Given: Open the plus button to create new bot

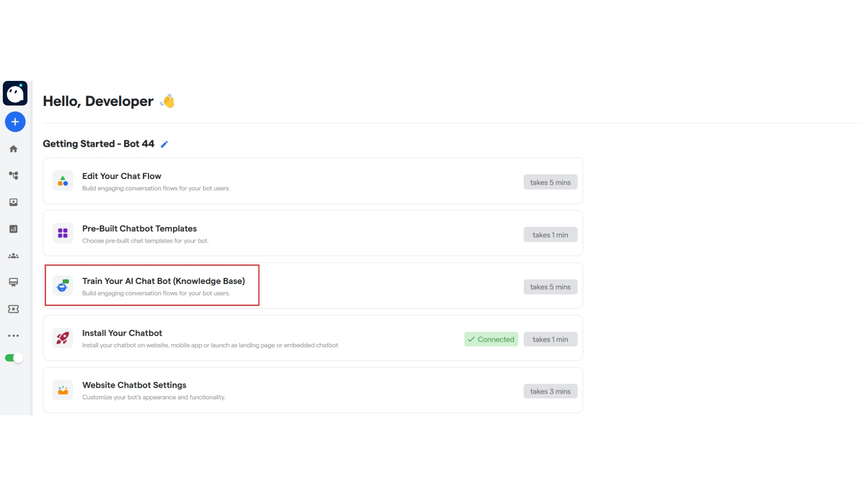Looking at the screenshot, I should pyautogui.click(x=15, y=122).
